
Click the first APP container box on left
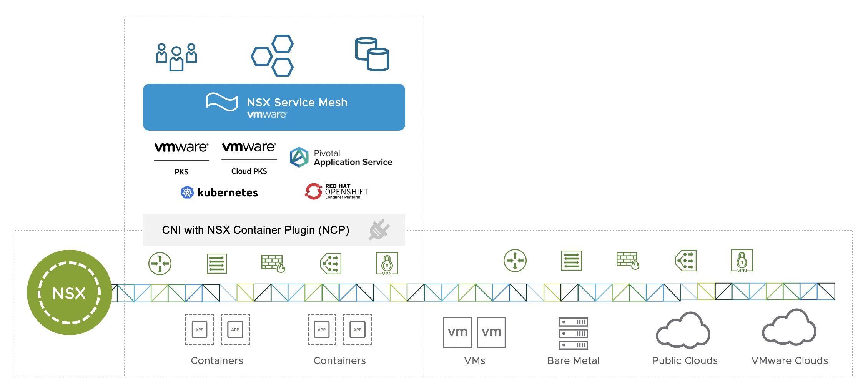pos(200,329)
